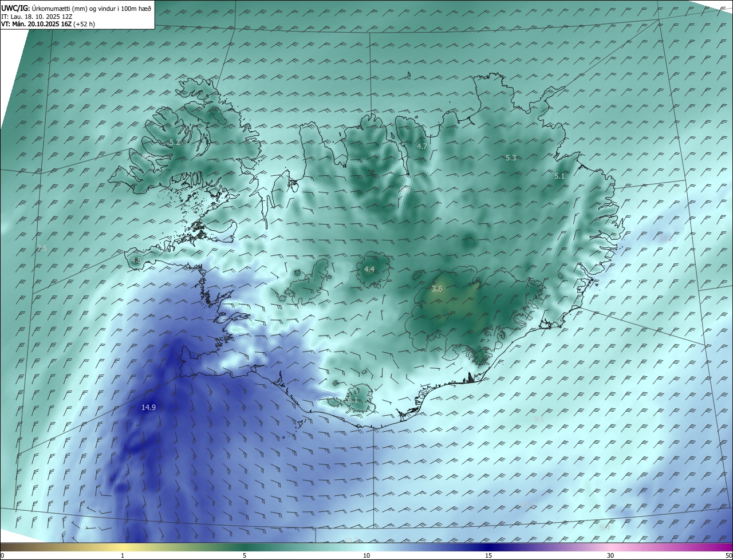733x560 pixels.
Task: Click the legend tick label '0'
Action: pos(2,555)
